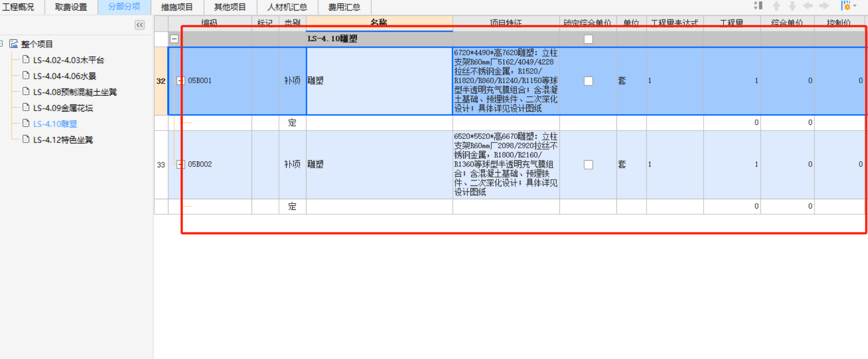The image size is (868, 359).
Task: Click the 名称 column header
Action: pos(379,23)
